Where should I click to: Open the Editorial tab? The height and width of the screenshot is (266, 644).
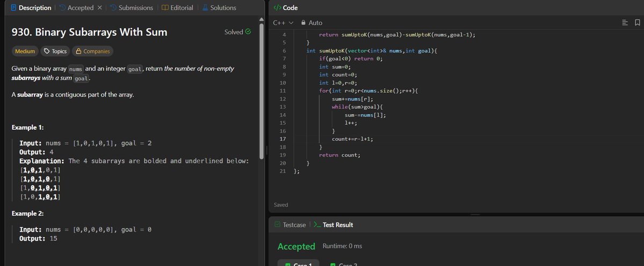pos(177,8)
